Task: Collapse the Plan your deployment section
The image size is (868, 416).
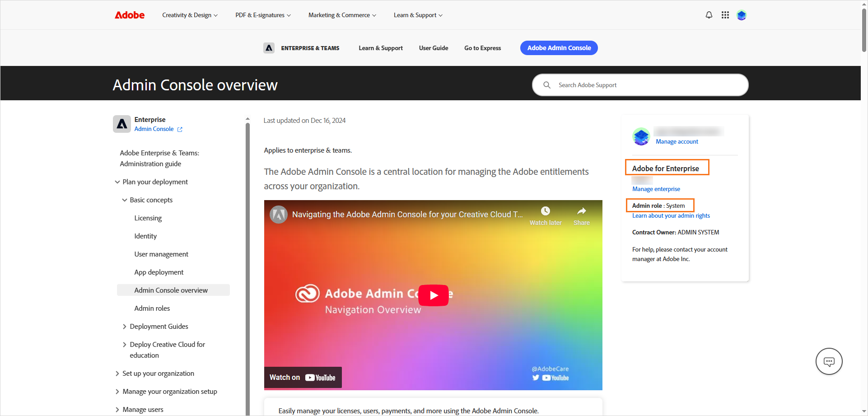Action: [117, 182]
